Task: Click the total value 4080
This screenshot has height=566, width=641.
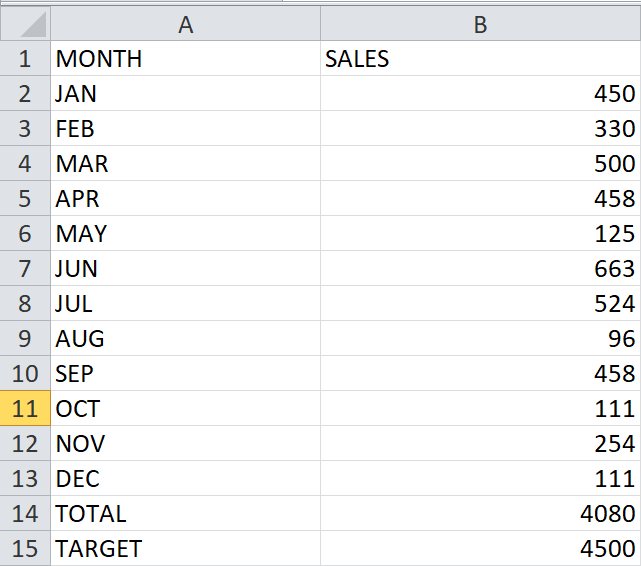Action: 480,514
